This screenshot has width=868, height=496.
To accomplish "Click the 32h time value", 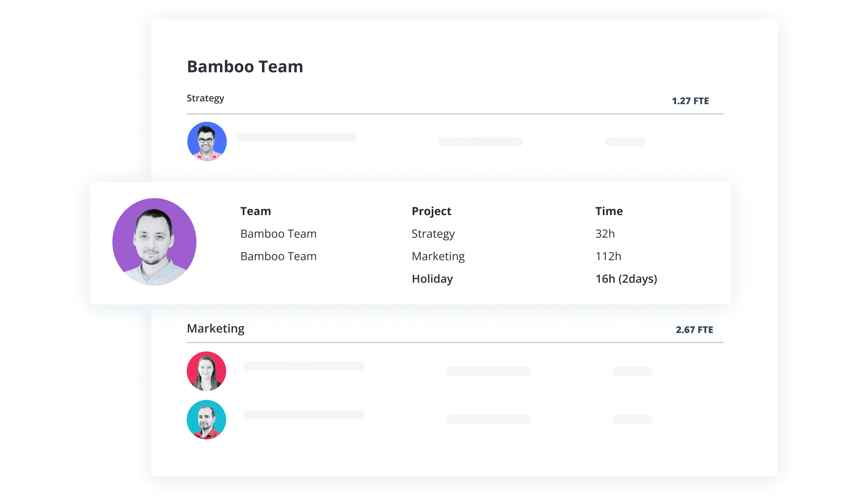I will pyautogui.click(x=605, y=234).
